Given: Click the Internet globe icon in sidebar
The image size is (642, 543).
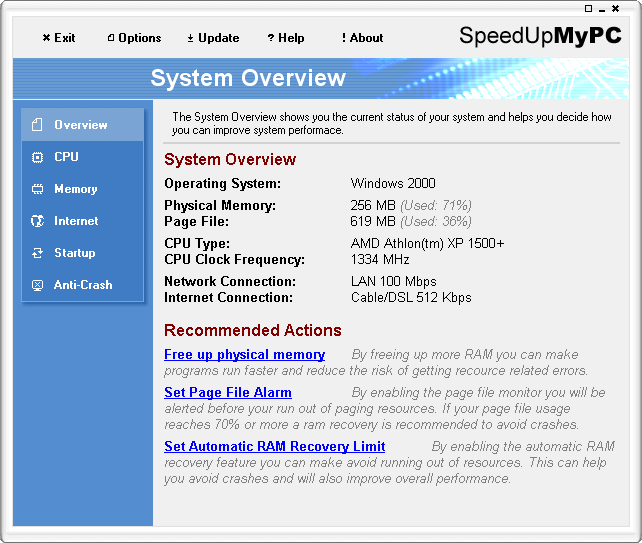Looking at the screenshot, I should [x=37, y=221].
